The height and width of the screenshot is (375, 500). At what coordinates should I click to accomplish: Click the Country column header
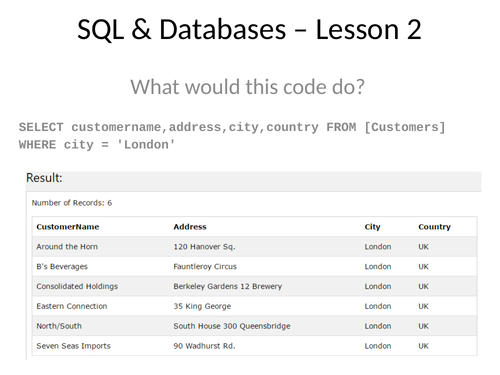coord(434,227)
